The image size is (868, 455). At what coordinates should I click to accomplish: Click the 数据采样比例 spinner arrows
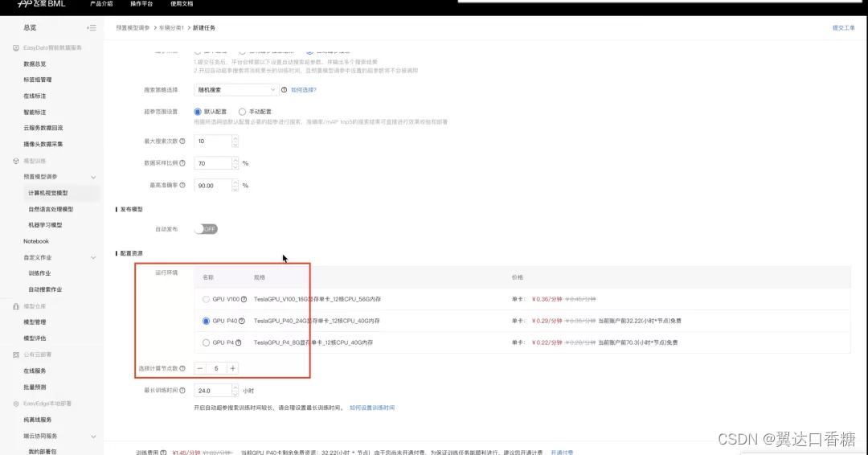(235, 163)
